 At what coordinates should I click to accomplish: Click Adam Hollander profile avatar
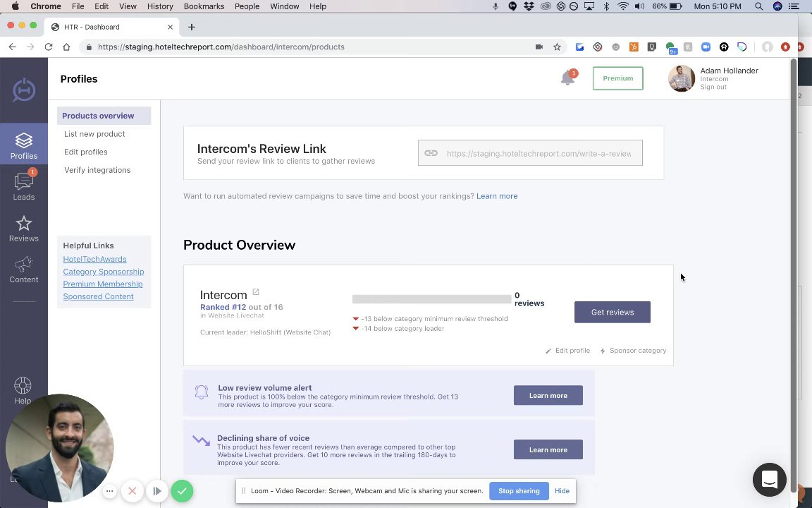pyautogui.click(x=682, y=78)
